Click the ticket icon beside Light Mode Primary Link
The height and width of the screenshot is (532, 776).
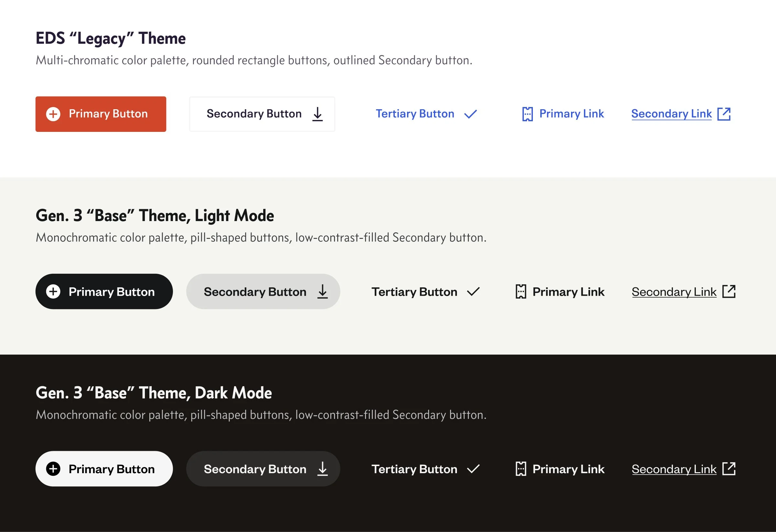pos(521,292)
